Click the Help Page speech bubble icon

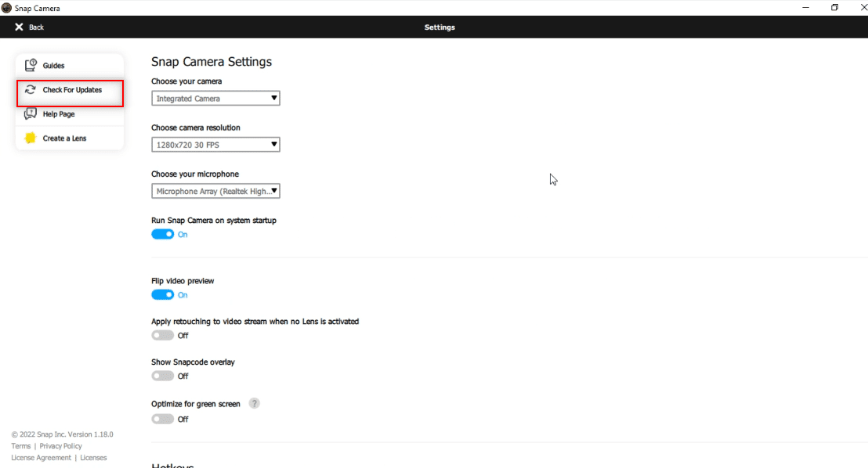pyautogui.click(x=31, y=114)
